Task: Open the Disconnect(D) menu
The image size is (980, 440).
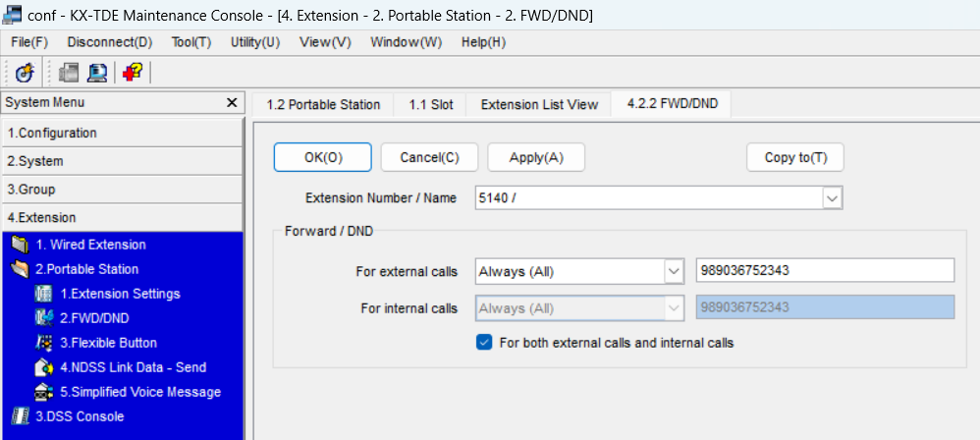Action: 109,42
